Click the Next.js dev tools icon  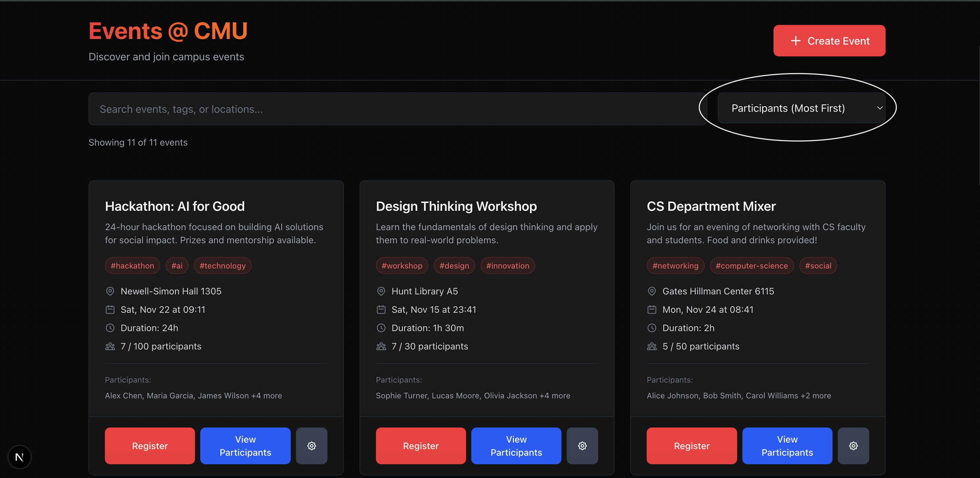[x=19, y=457]
